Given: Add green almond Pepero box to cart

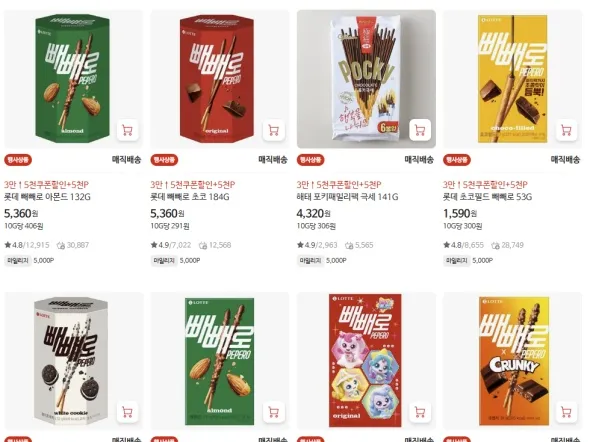Looking at the screenshot, I should point(274,412).
